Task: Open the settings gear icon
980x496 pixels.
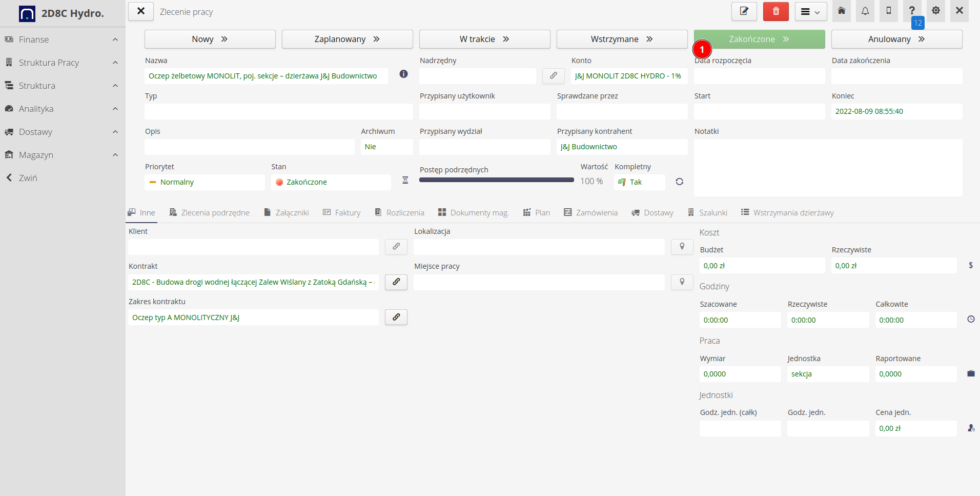Action: (x=936, y=11)
